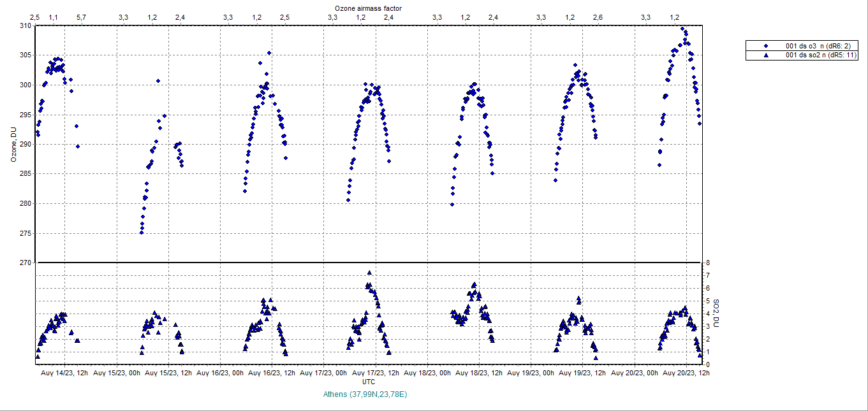Click the 'SO2, DU' right axis label
The width and height of the screenshot is (868, 411).
click(x=716, y=314)
